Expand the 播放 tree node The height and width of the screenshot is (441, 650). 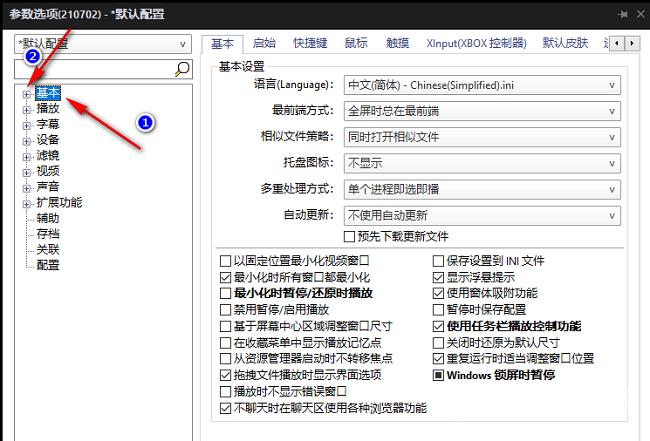coord(26,108)
